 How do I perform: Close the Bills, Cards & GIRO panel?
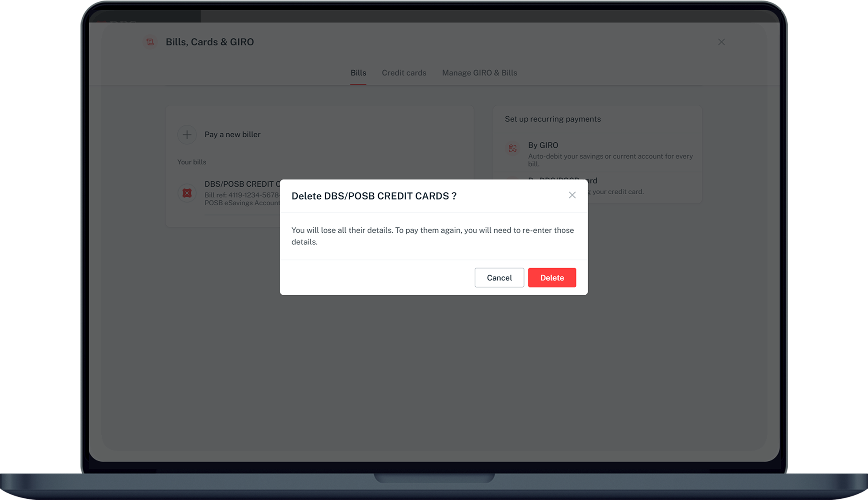(x=721, y=42)
